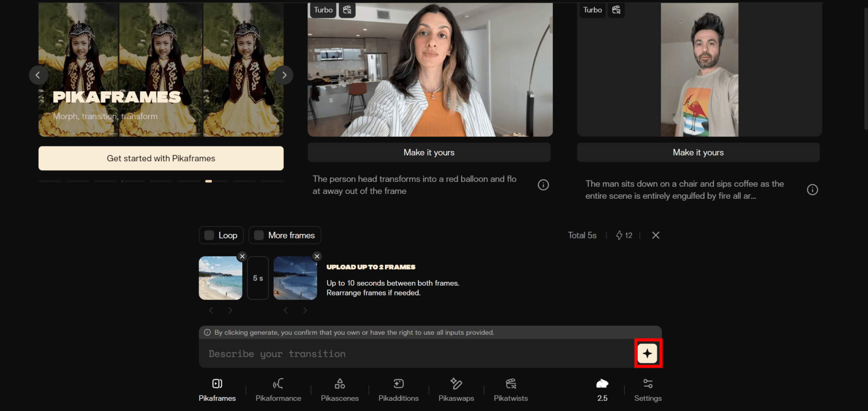
Task: Open the Pikatwists tool
Action: (x=511, y=390)
